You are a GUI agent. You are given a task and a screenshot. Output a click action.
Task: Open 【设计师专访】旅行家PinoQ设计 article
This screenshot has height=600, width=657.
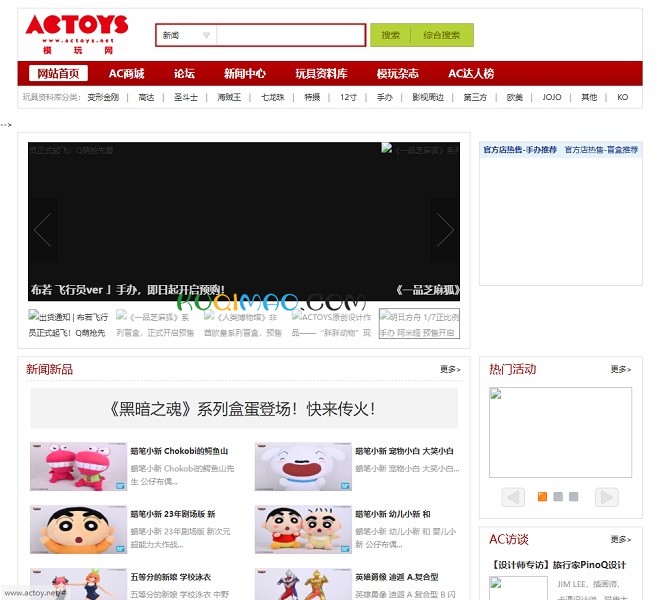560,565
